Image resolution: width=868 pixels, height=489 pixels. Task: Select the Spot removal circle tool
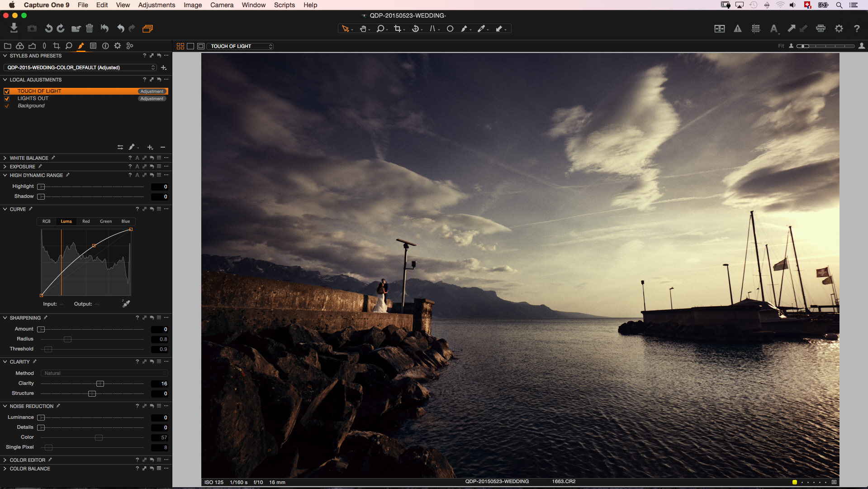coord(450,29)
